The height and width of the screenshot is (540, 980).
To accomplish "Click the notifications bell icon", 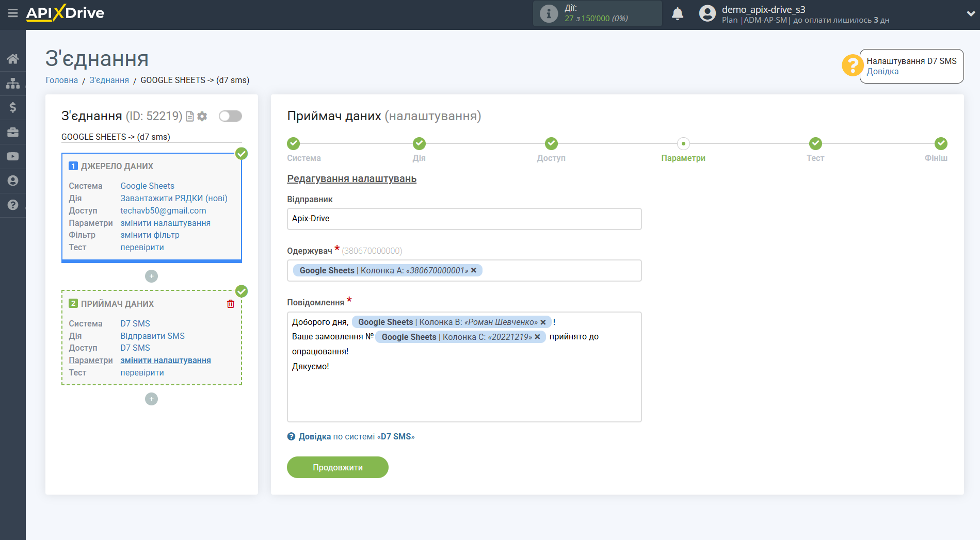I will [677, 14].
